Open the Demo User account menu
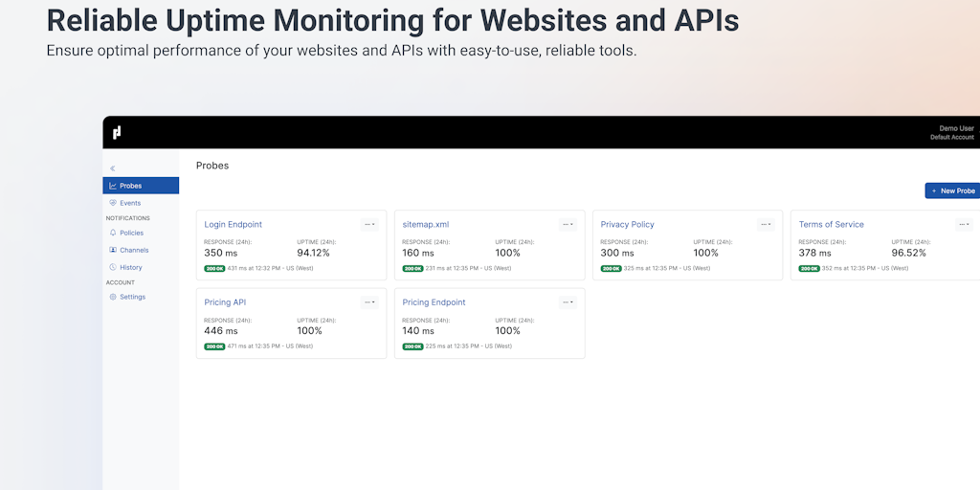Screen dimensions: 980x490 pos(955,132)
